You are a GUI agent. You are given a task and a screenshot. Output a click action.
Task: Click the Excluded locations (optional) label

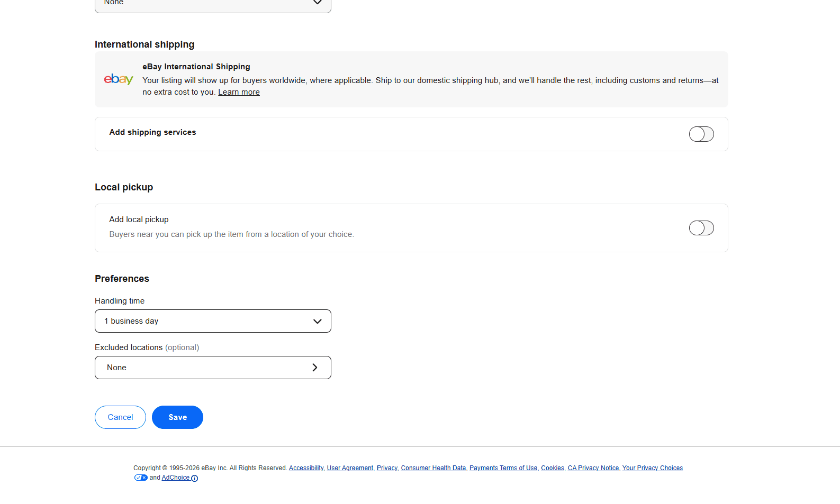(x=147, y=347)
